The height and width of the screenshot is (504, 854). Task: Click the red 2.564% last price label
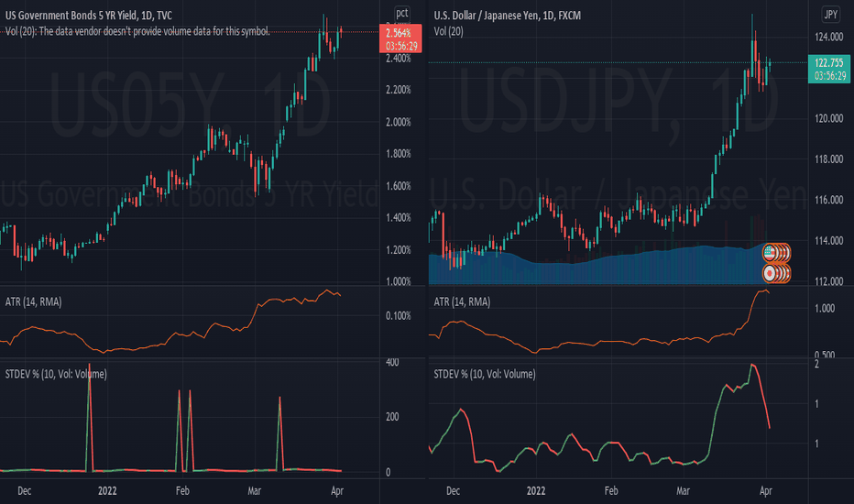click(x=400, y=38)
